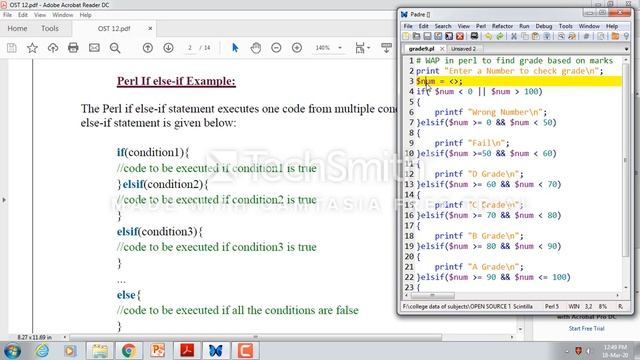Click the Open file icon in Padre
Image resolution: width=640 pixels, height=360 pixels.
tap(416, 36)
